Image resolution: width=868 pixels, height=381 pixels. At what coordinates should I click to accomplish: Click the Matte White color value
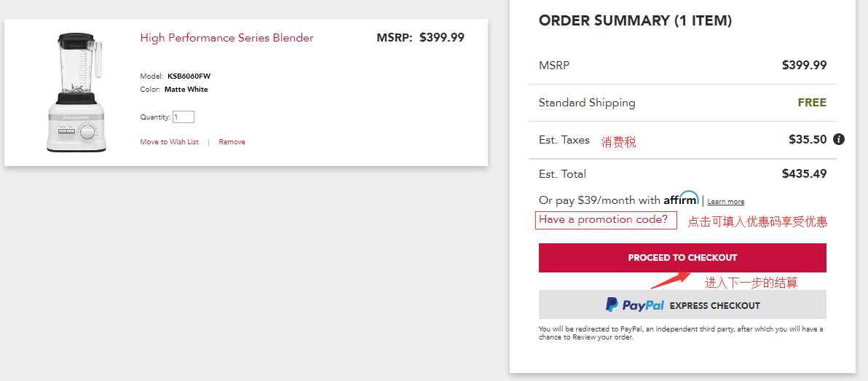coord(186,90)
